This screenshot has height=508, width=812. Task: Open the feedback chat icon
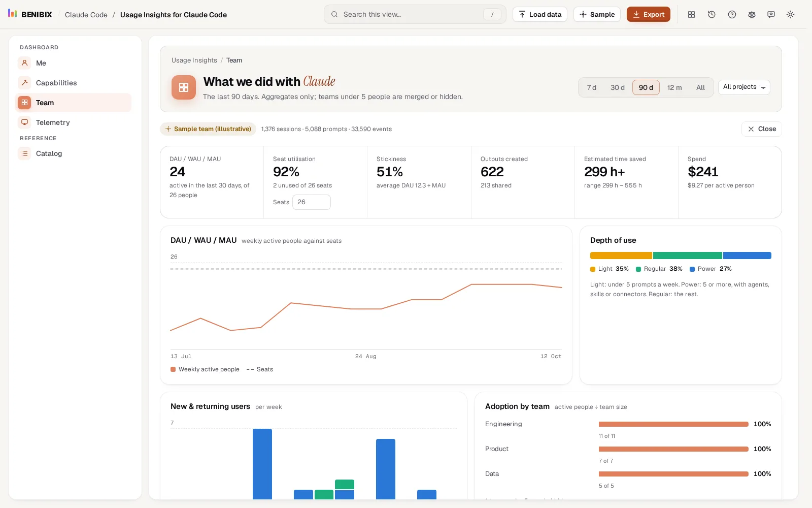[771, 15]
